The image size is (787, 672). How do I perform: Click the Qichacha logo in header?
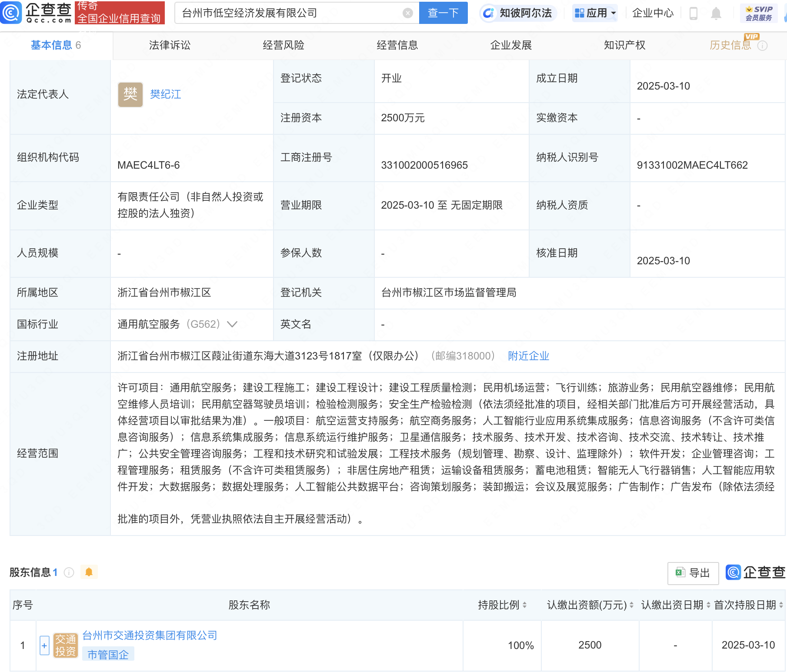click(x=37, y=13)
